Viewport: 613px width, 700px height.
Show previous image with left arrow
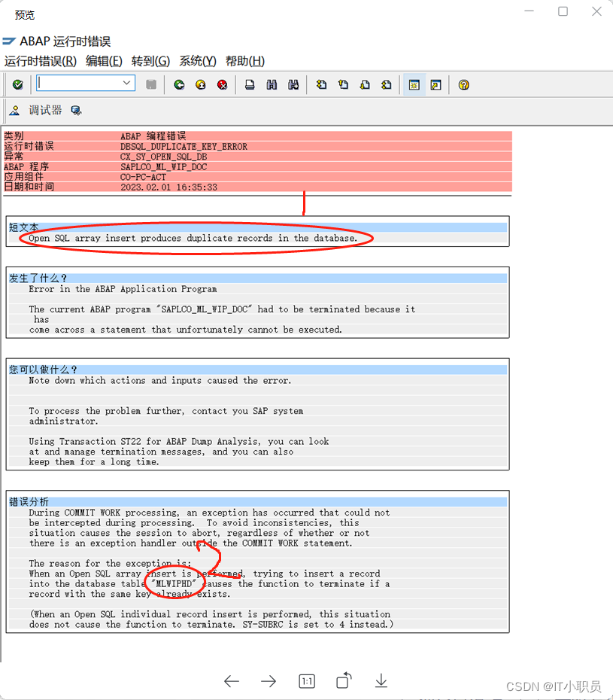(232, 681)
